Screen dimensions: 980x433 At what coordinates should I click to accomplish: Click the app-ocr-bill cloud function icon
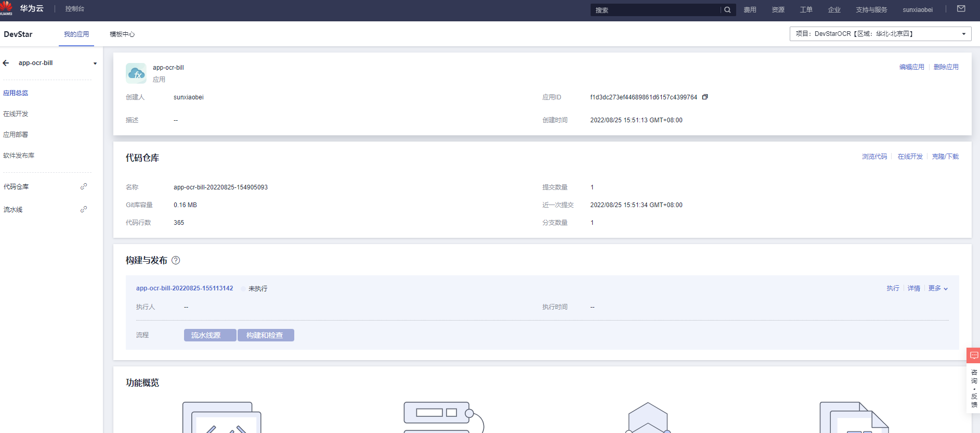(x=136, y=73)
